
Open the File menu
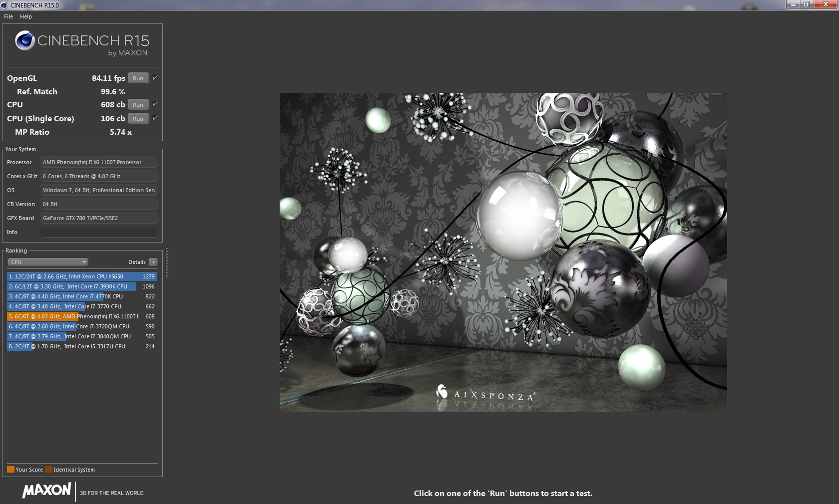(8, 16)
